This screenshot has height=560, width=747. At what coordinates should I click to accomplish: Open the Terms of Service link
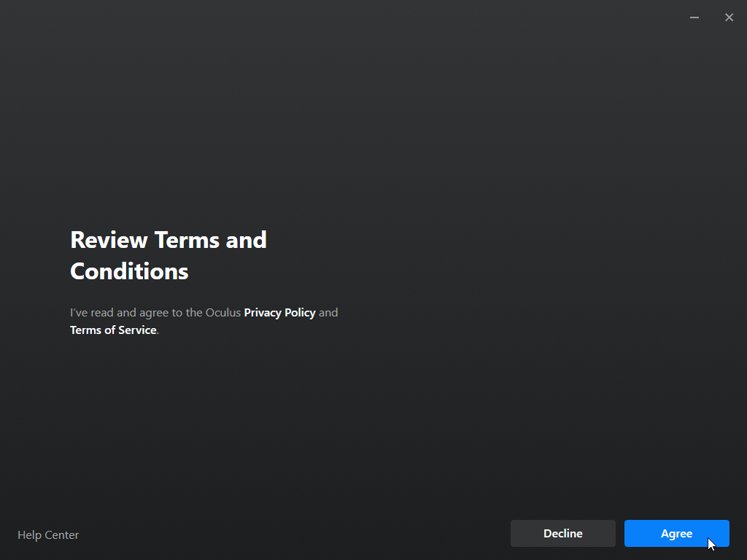113,330
